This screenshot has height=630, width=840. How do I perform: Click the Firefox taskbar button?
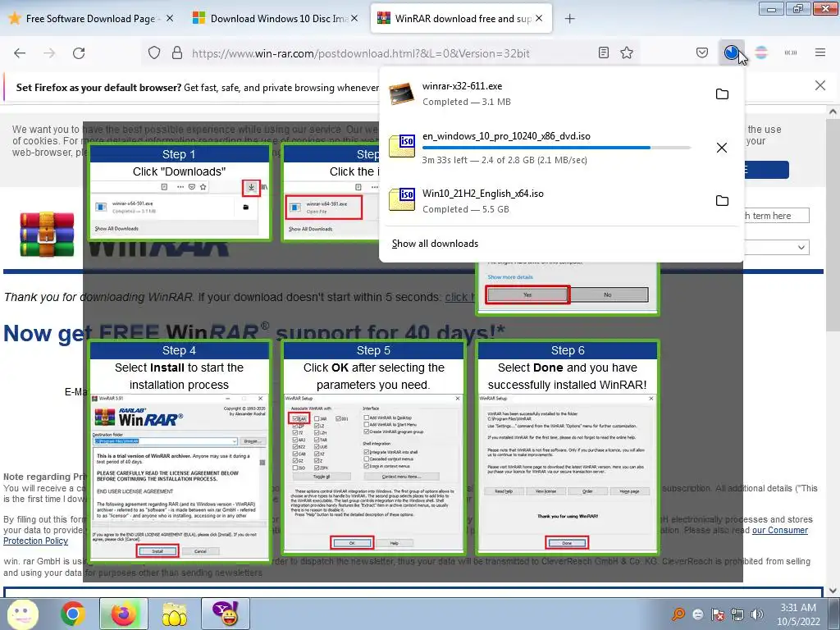[x=123, y=614]
